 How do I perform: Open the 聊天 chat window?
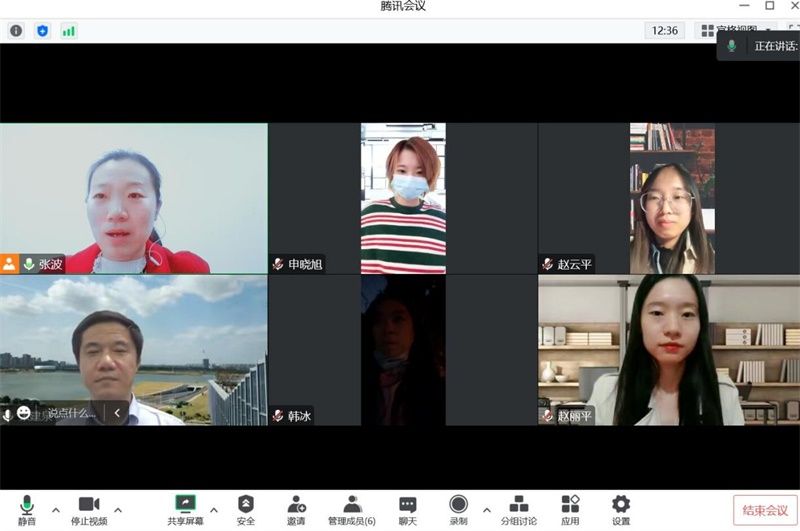pos(407,509)
